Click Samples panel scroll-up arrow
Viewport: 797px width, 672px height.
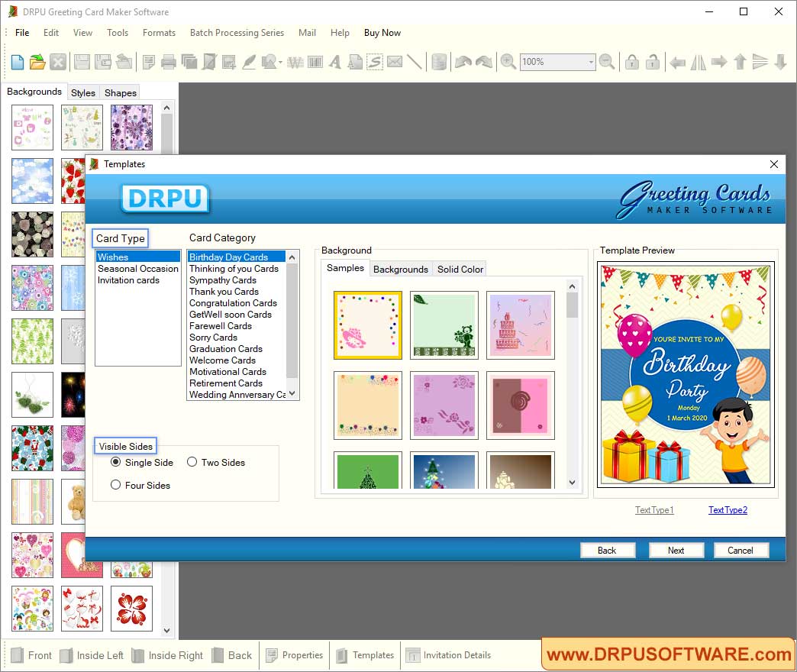point(573,286)
